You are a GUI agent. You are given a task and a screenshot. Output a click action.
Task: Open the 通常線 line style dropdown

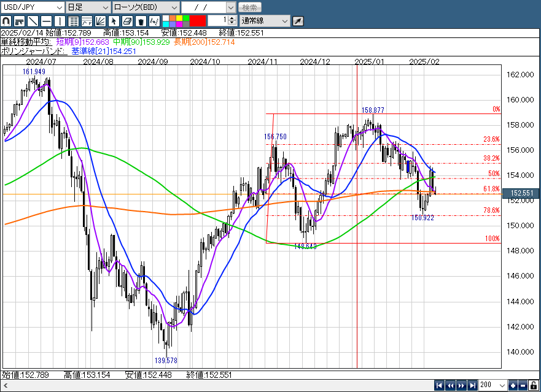pyautogui.click(x=265, y=21)
